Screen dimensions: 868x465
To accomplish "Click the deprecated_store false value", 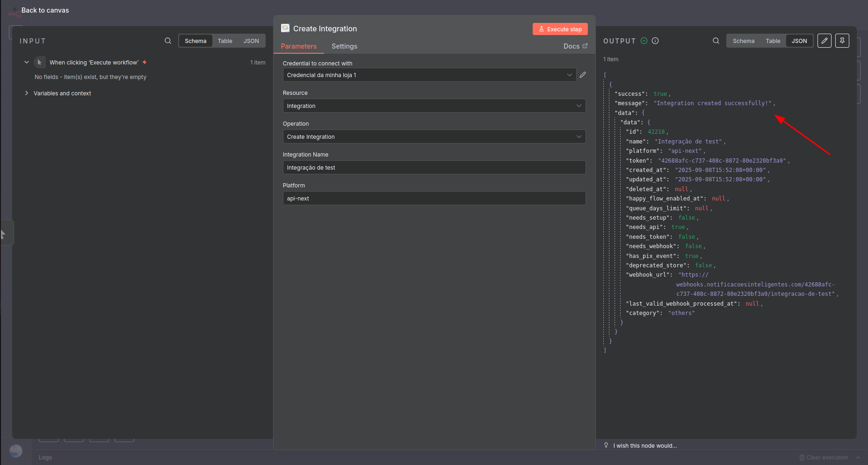I will [x=703, y=265].
